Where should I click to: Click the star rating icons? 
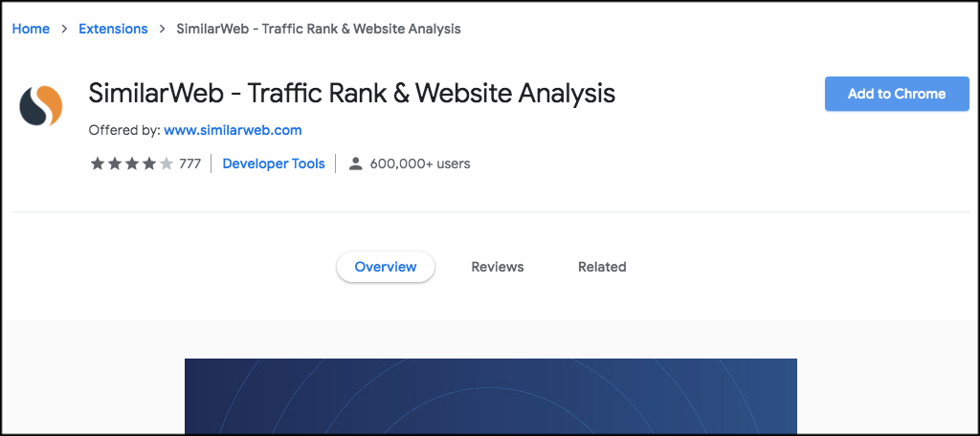click(132, 163)
